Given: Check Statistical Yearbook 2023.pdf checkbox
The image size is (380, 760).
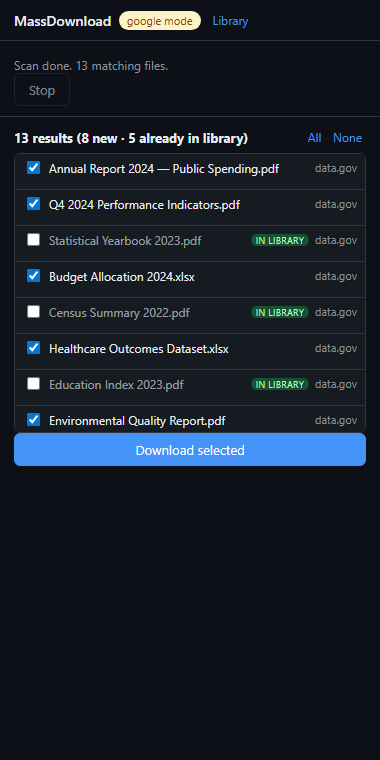Looking at the screenshot, I should (33, 239).
